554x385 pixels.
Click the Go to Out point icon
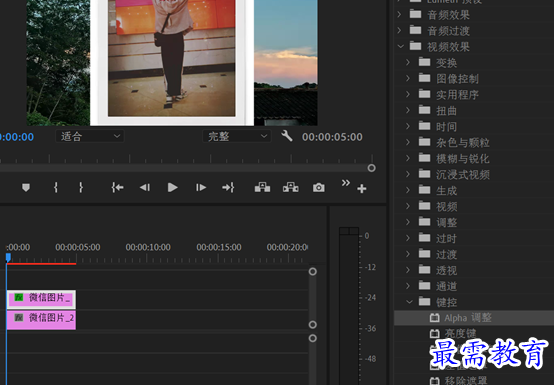228,187
